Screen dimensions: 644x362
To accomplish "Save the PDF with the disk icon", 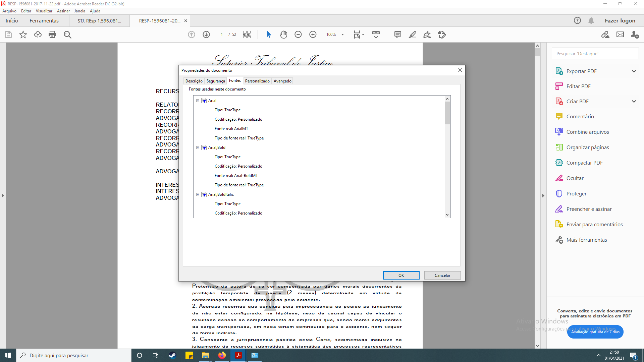I will [x=8, y=35].
